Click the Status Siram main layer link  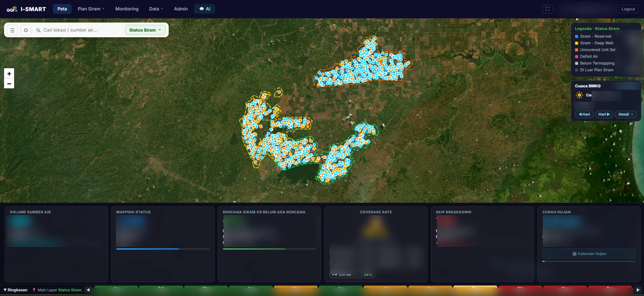click(x=70, y=290)
